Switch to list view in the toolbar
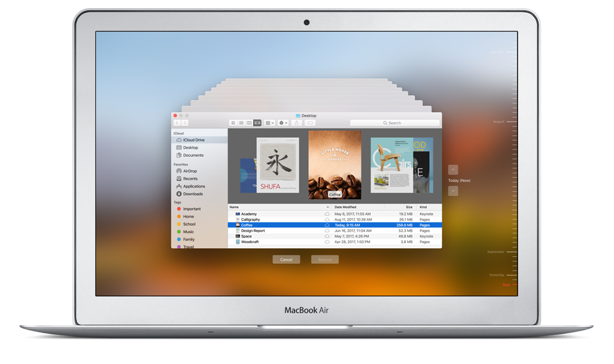The image size is (614, 364). [x=241, y=123]
